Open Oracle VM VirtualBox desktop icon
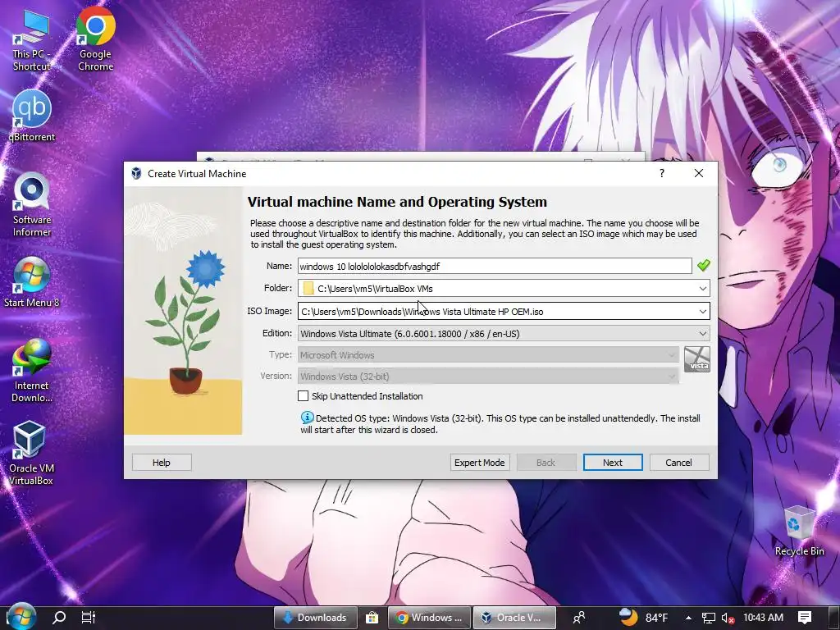This screenshot has height=630, width=840. [31, 453]
